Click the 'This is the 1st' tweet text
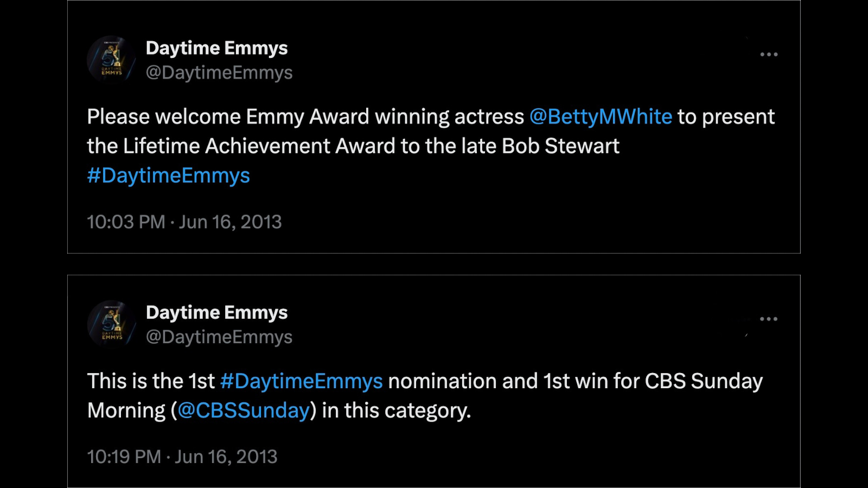868x488 pixels. (x=151, y=381)
